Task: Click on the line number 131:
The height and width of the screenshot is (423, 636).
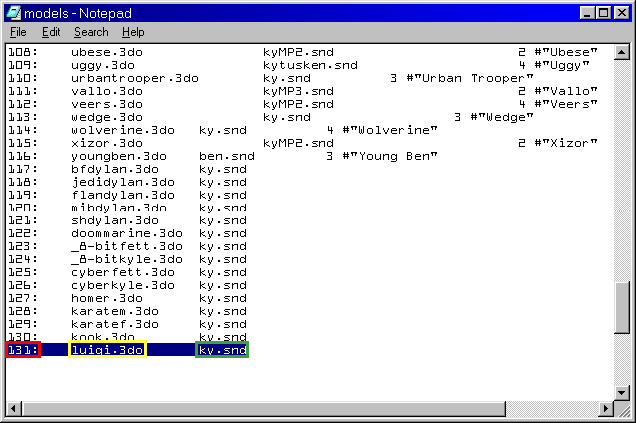Action: tap(23, 350)
